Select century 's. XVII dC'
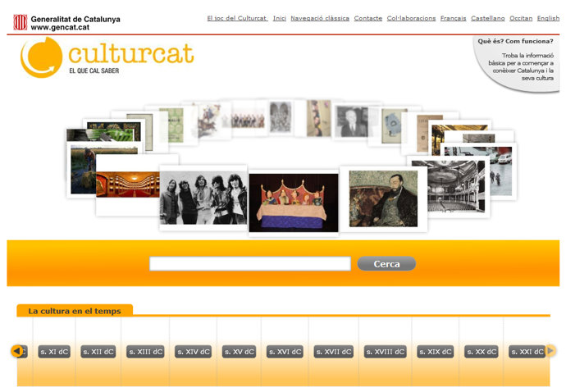The height and width of the screenshot is (392, 566). click(334, 352)
